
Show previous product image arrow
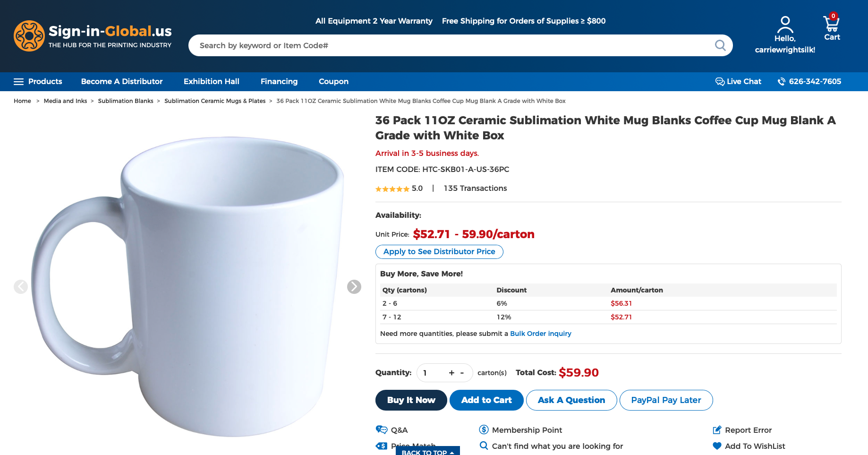[x=21, y=287]
